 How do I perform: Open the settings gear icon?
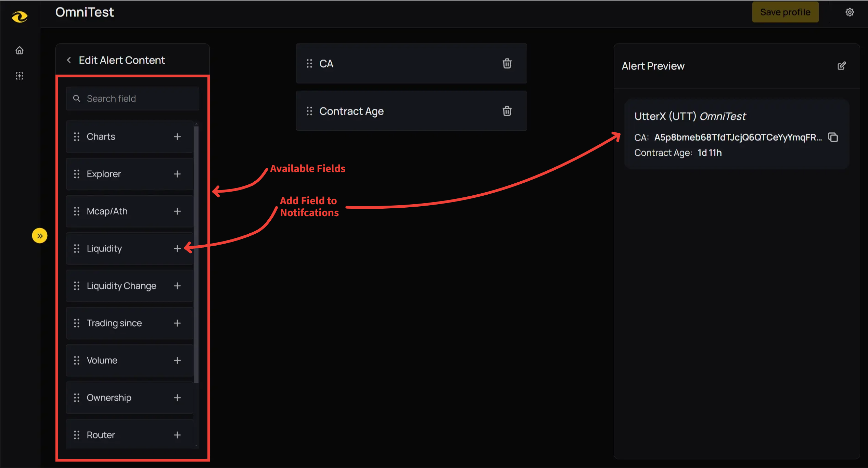tap(850, 12)
